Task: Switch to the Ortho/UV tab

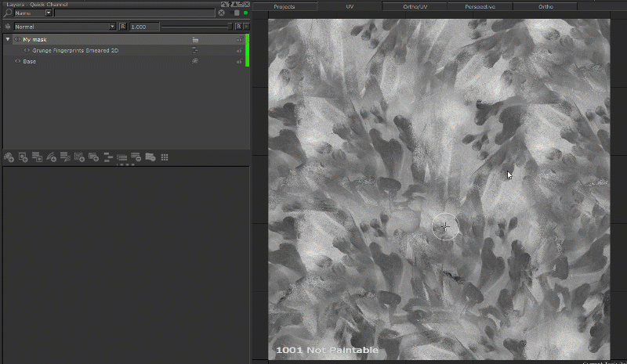Action: [415, 6]
